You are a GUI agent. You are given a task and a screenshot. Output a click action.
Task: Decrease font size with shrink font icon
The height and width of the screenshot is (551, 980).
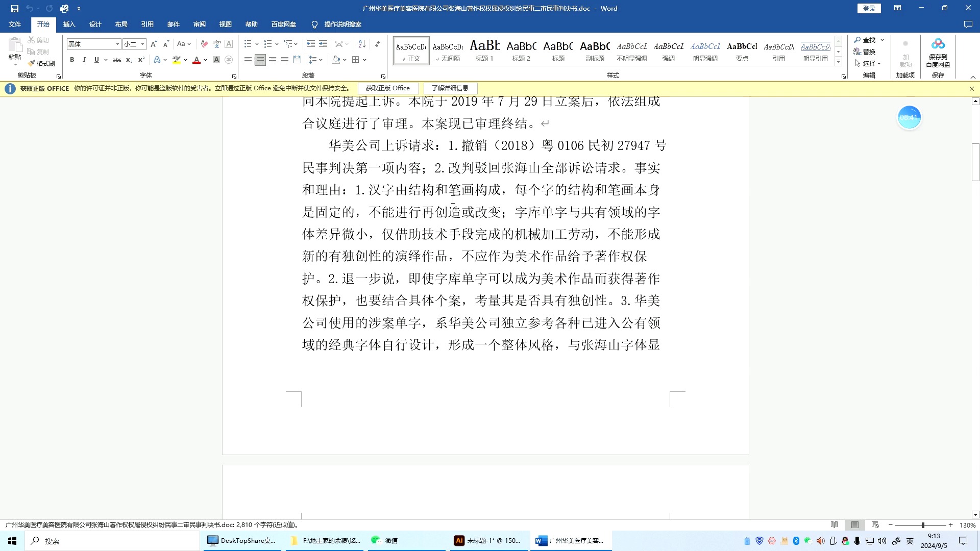[x=166, y=44]
